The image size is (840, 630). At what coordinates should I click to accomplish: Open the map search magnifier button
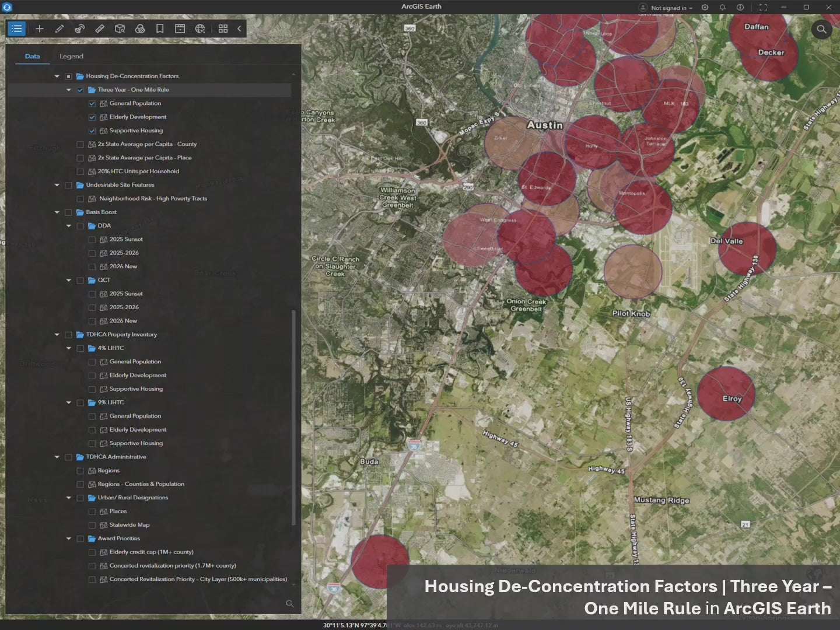coord(821,29)
